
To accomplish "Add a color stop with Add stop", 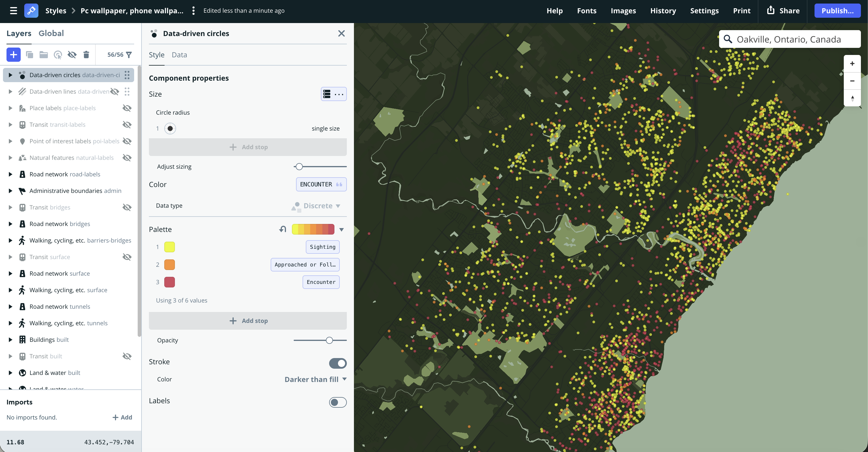I will pyautogui.click(x=248, y=321).
